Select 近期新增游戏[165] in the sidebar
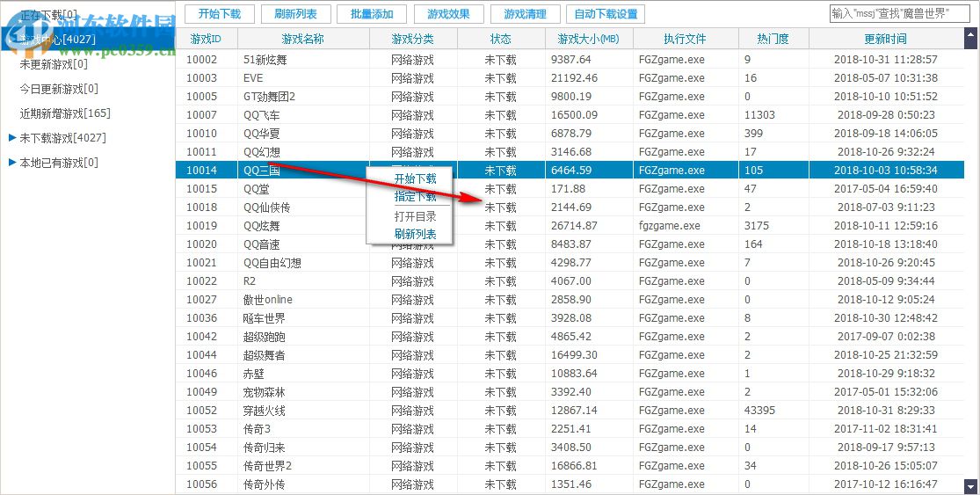This screenshot has width=980, height=495. [65, 113]
